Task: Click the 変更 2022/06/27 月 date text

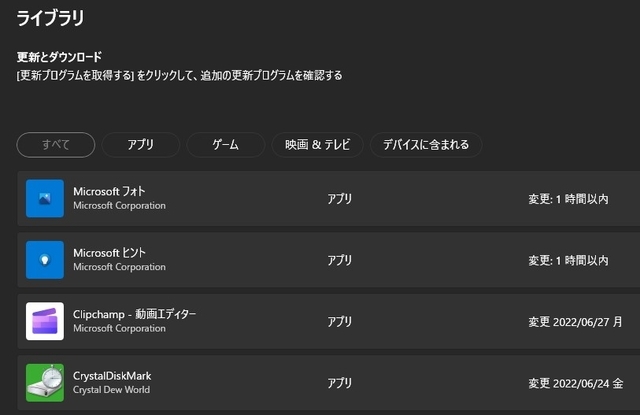Action: (576, 322)
